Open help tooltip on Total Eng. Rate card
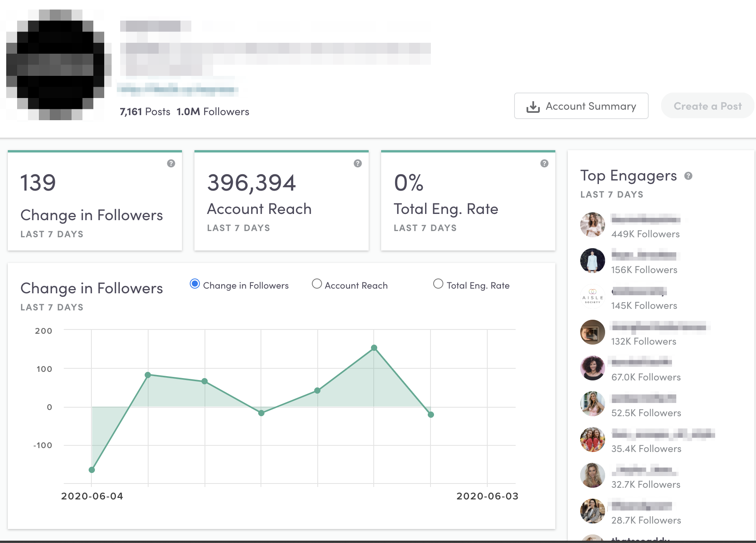Image resolution: width=756 pixels, height=543 pixels. pyautogui.click(x=544, y=164)
